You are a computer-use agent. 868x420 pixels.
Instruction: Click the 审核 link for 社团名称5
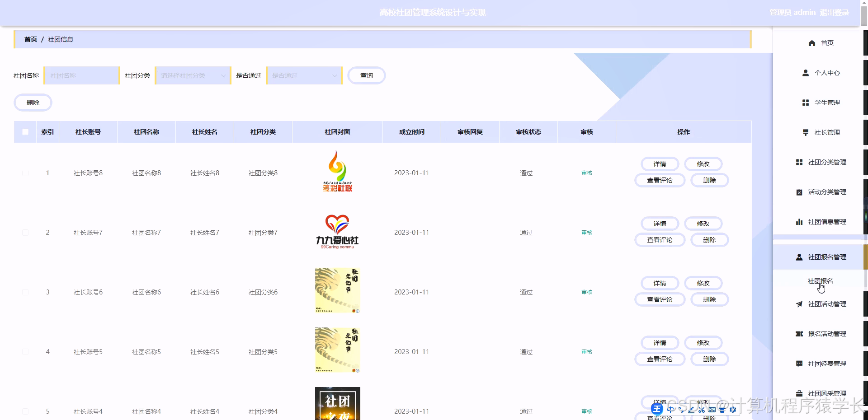point(587,352)
